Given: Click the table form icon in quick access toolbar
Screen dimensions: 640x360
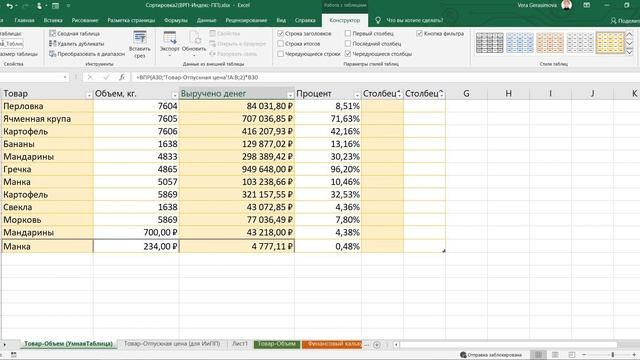Looking at the screenshot, I should 55,6.
